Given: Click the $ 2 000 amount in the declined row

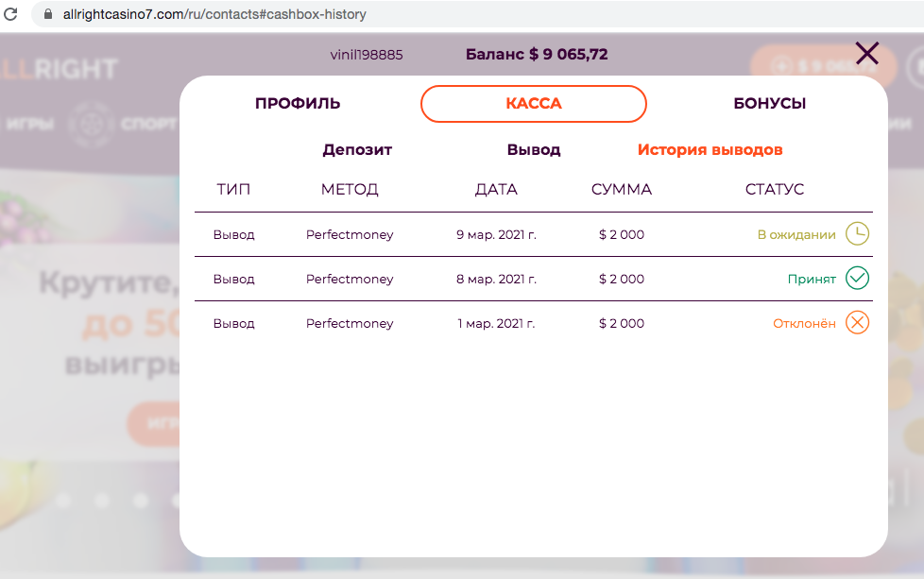Looking at the screenshot, I should (621, 323).
